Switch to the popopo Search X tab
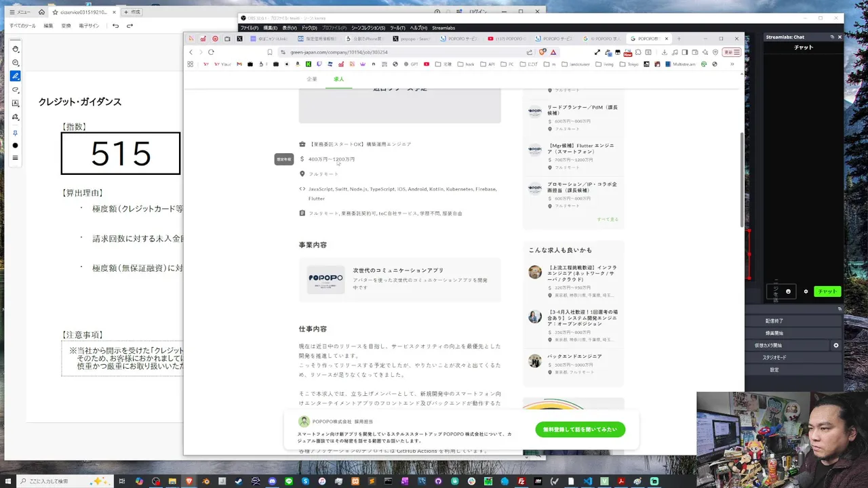Viewport: 868px width, 488px height. point(412,39)
